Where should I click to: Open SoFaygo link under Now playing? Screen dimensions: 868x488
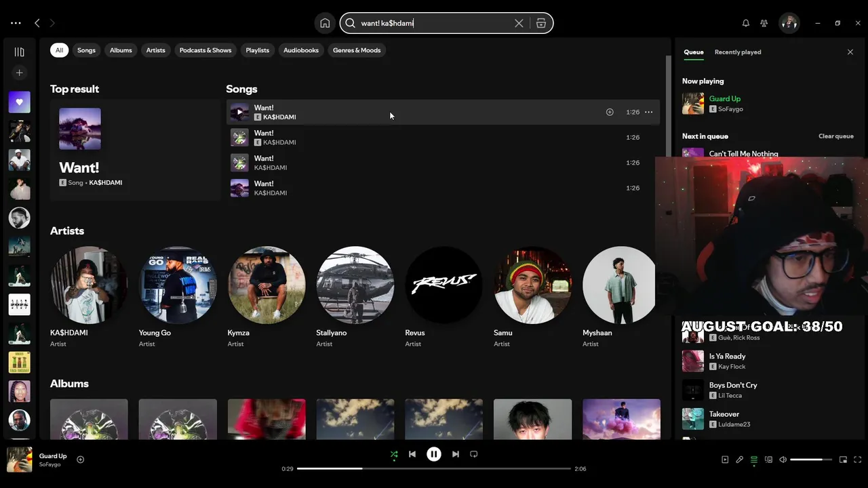pos(730,109)
